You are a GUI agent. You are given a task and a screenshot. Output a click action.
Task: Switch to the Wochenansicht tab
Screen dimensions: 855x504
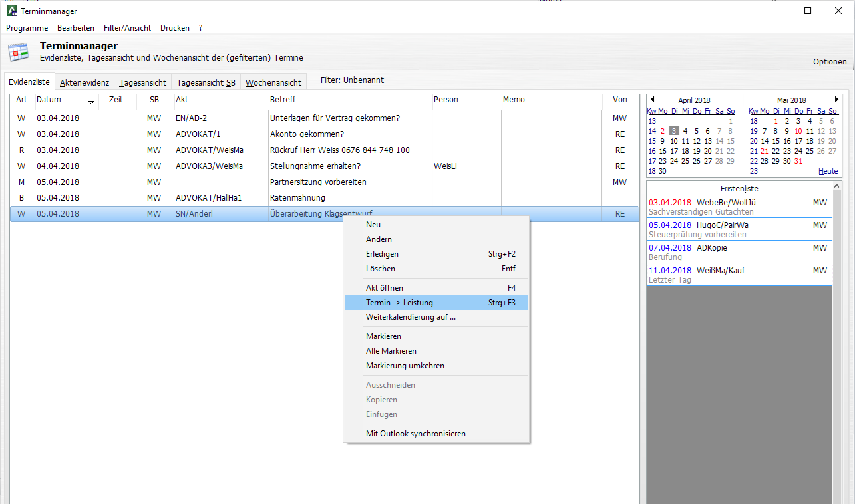coord(273,83)
